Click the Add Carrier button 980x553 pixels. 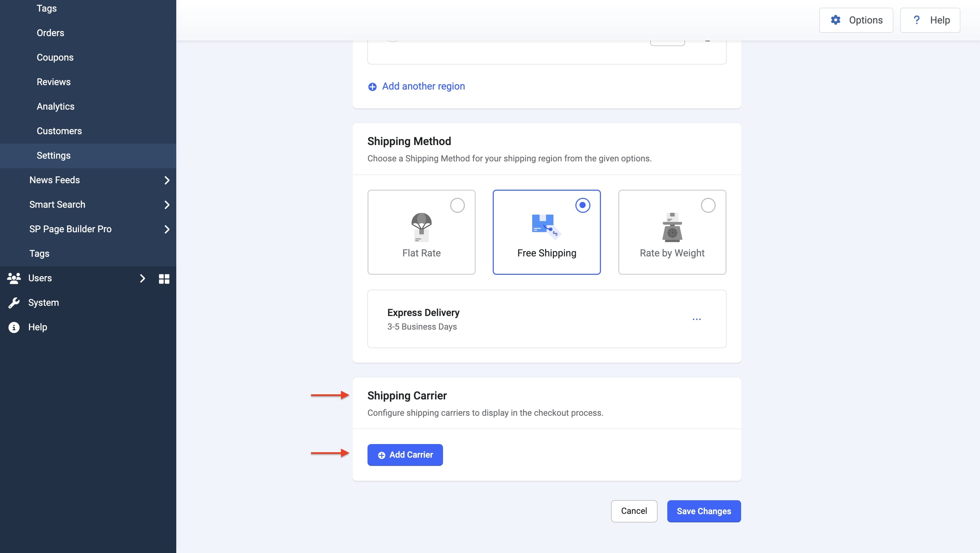point(405,455)
